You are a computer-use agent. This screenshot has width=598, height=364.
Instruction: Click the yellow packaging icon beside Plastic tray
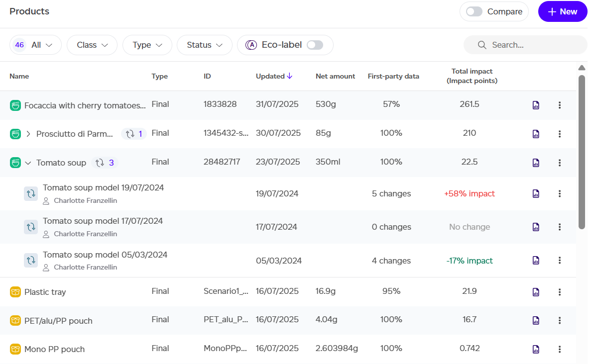(x=15, y=292)
